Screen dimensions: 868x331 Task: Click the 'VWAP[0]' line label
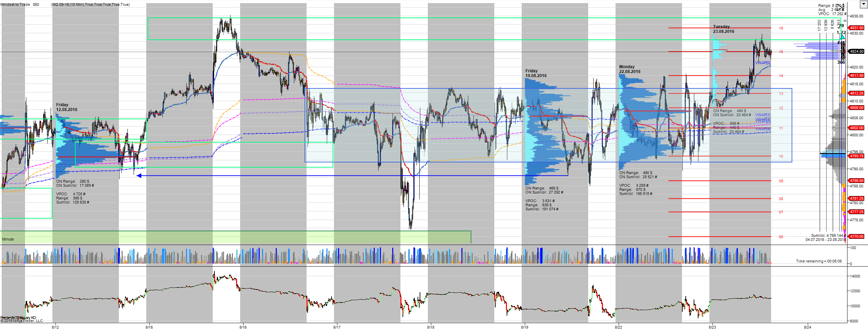762,63
